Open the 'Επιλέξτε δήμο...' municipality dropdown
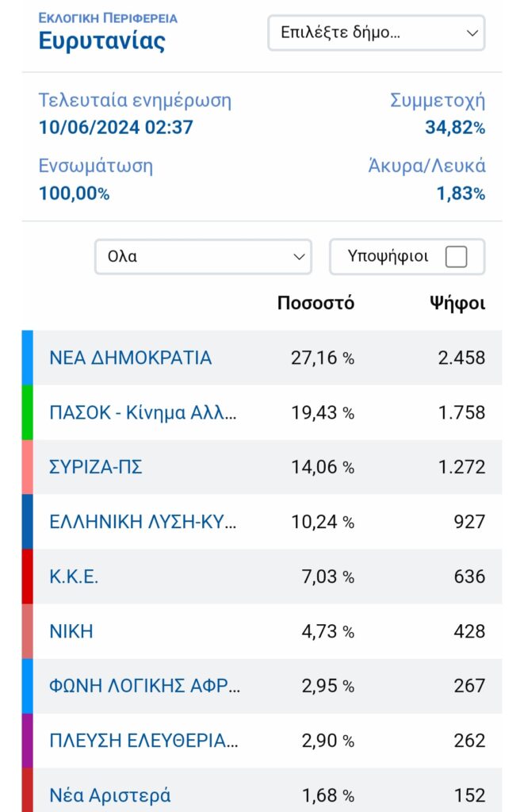Viewport: 524px width, 812px height. tap(376, 33)
